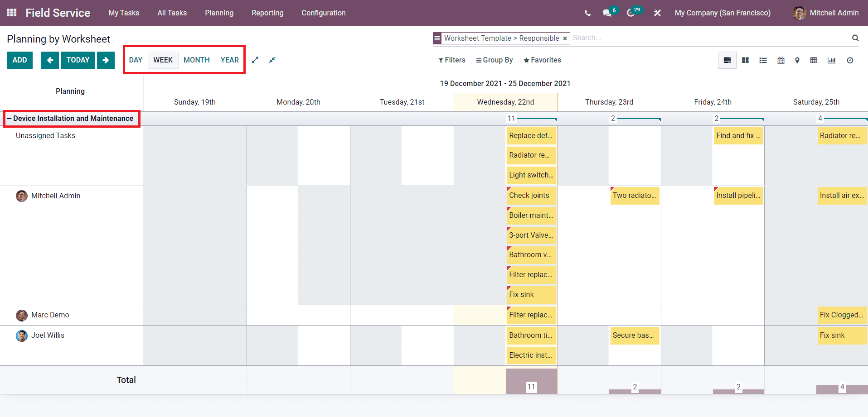Click the TODAY button
868x417 pixels.
pos(78,60)
